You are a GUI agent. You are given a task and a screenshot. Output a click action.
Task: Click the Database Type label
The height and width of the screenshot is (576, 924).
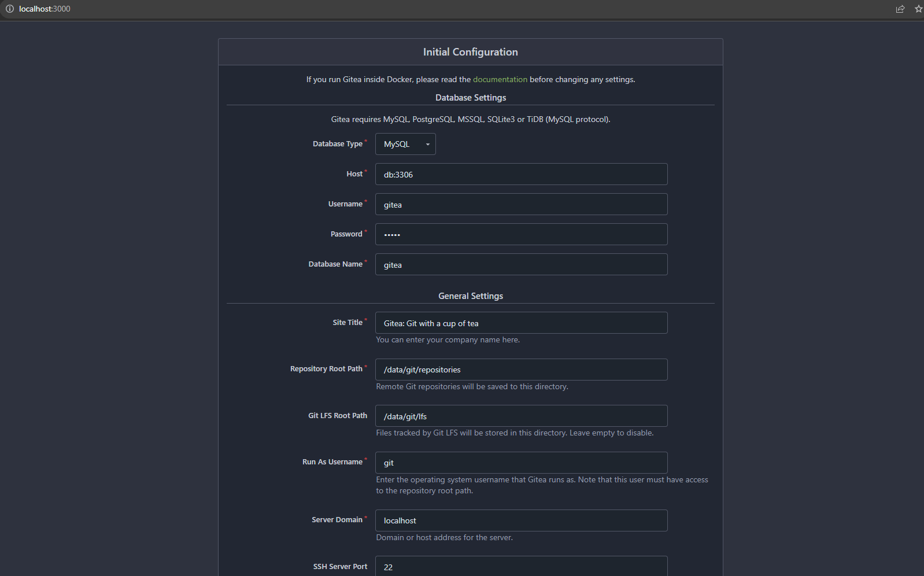[x=338, y=144]
